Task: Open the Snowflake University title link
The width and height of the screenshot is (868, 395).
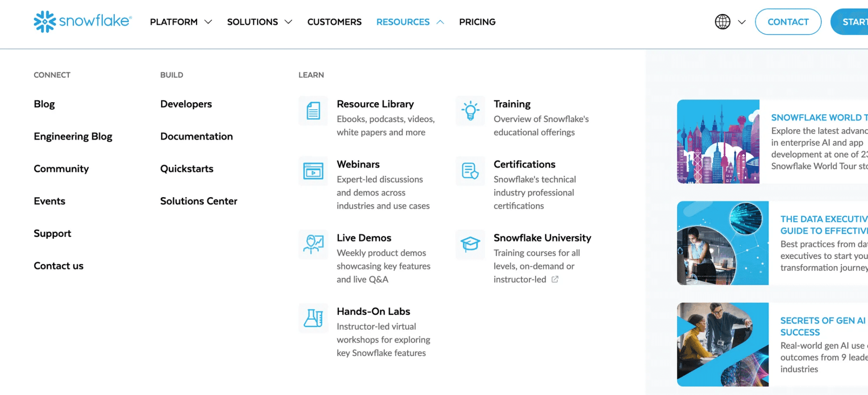Action: [x=542, y=238]
